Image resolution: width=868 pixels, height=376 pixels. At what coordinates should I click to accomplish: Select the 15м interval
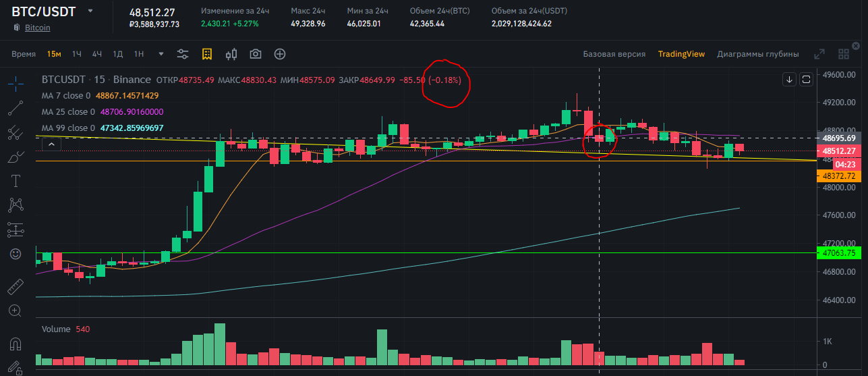click(x=54, y=54)
